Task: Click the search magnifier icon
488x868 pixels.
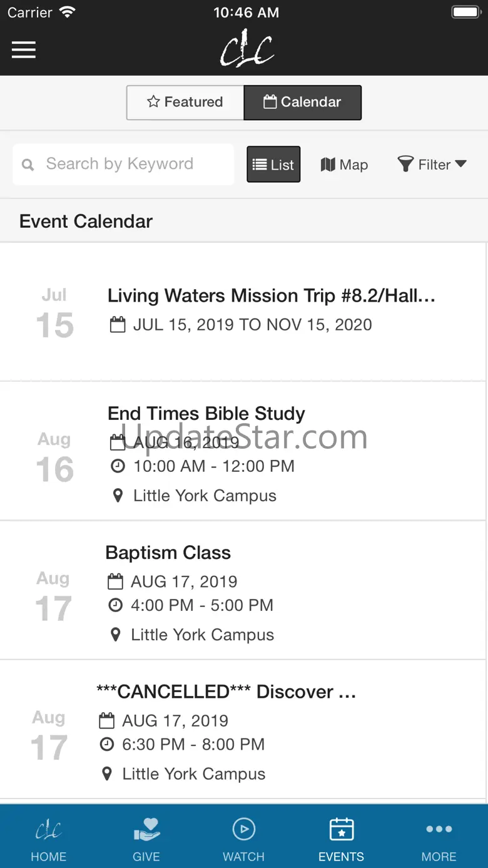Action: 28,165
